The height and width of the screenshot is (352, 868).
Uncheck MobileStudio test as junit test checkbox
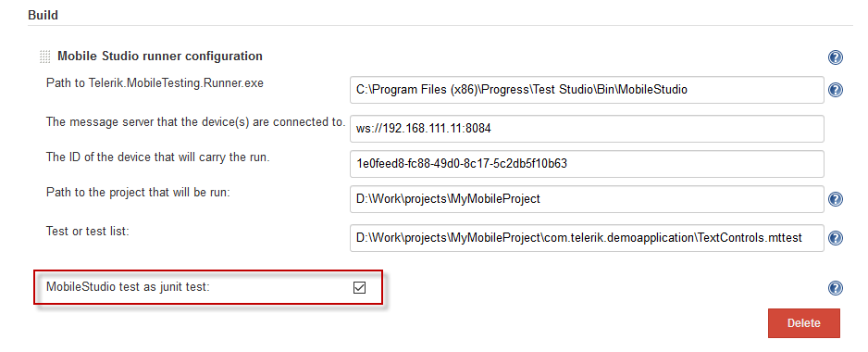tap(360, 287)
